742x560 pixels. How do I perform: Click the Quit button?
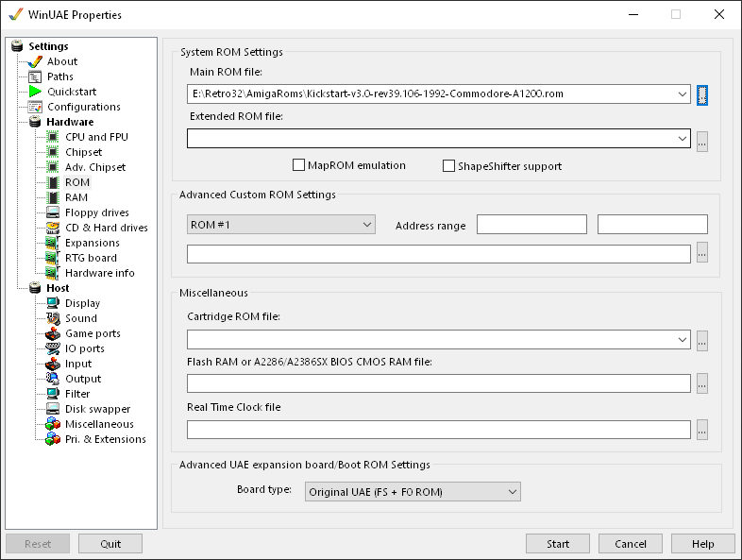(x=110, y=544)
